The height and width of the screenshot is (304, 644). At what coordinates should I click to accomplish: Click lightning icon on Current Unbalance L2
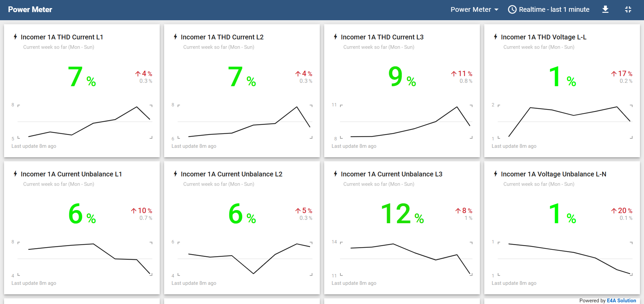coord(176,174)
